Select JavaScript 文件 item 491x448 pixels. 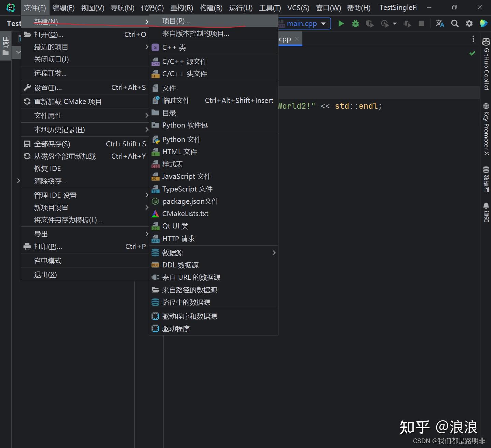214,176
